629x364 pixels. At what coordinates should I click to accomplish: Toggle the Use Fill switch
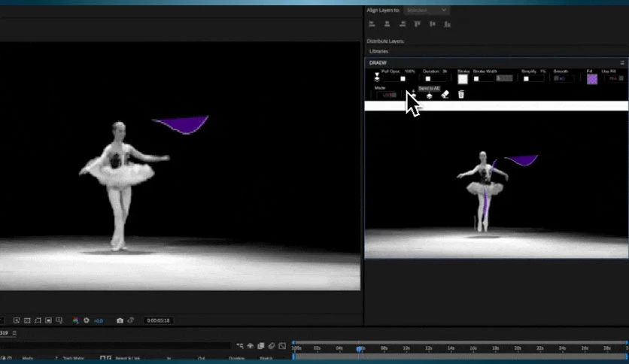pos(616,78)
